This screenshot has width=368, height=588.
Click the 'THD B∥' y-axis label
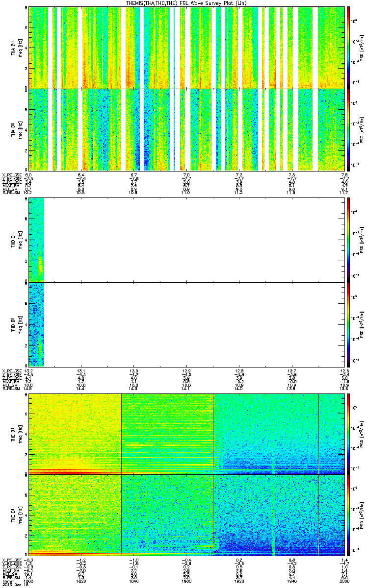[x=14, y=324]
